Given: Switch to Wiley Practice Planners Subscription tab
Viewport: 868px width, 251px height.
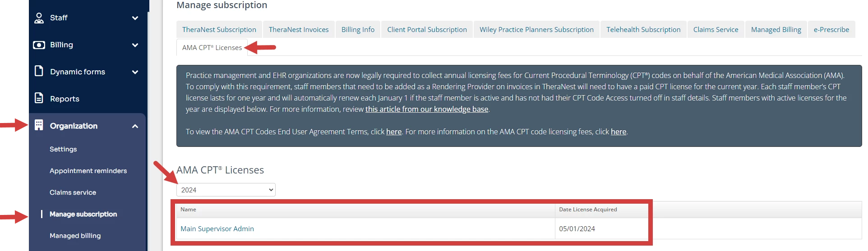Looking at the screenshot, I should pyautogui.click(x=536, y=29).
